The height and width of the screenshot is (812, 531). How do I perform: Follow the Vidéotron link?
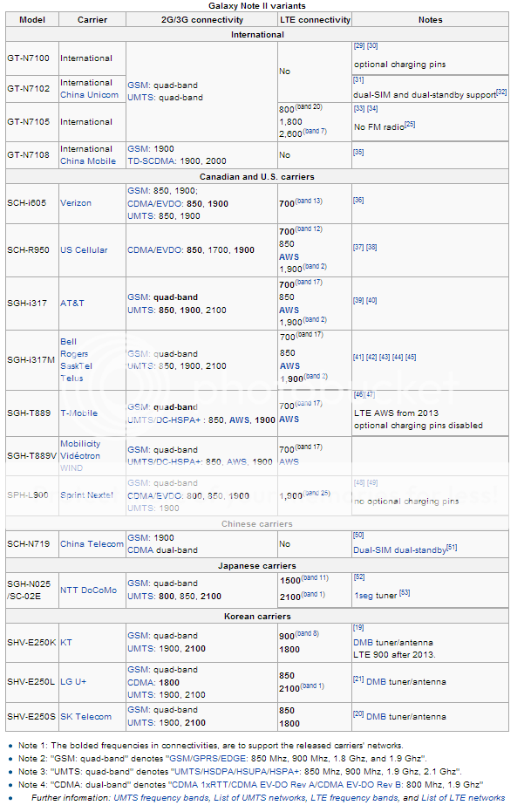click(x=80, y=456)
